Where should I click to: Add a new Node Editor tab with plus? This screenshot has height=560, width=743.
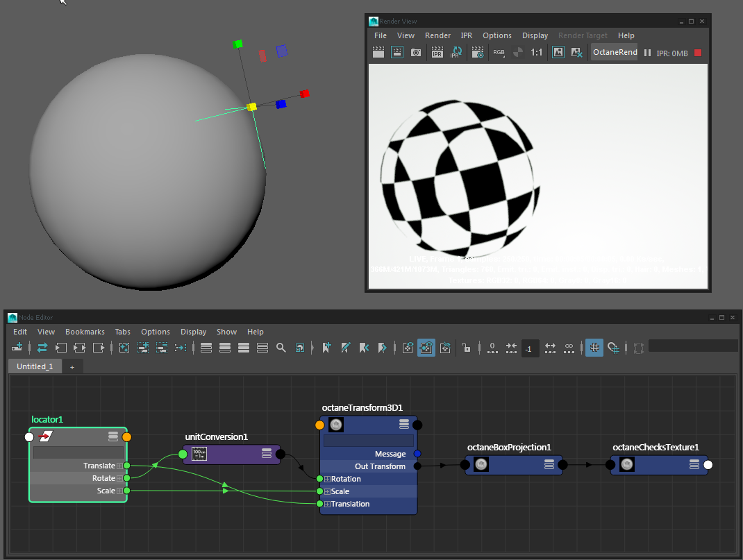click(x=72, y=366)
